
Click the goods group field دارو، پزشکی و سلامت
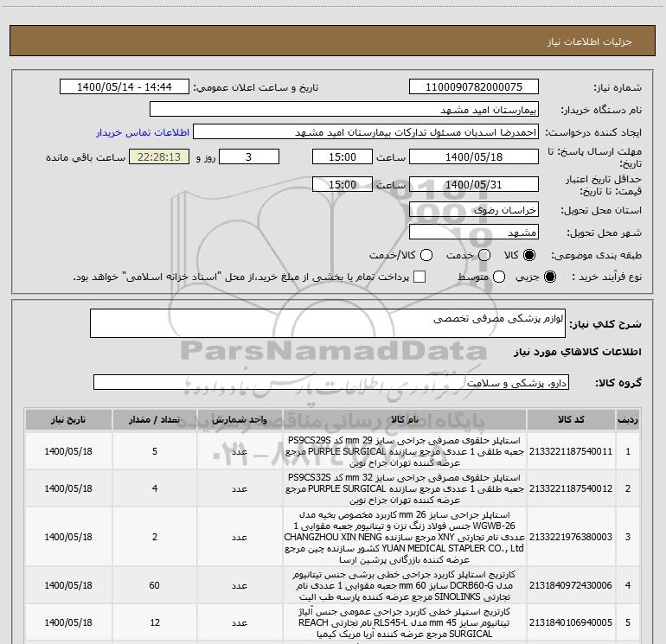331,382
